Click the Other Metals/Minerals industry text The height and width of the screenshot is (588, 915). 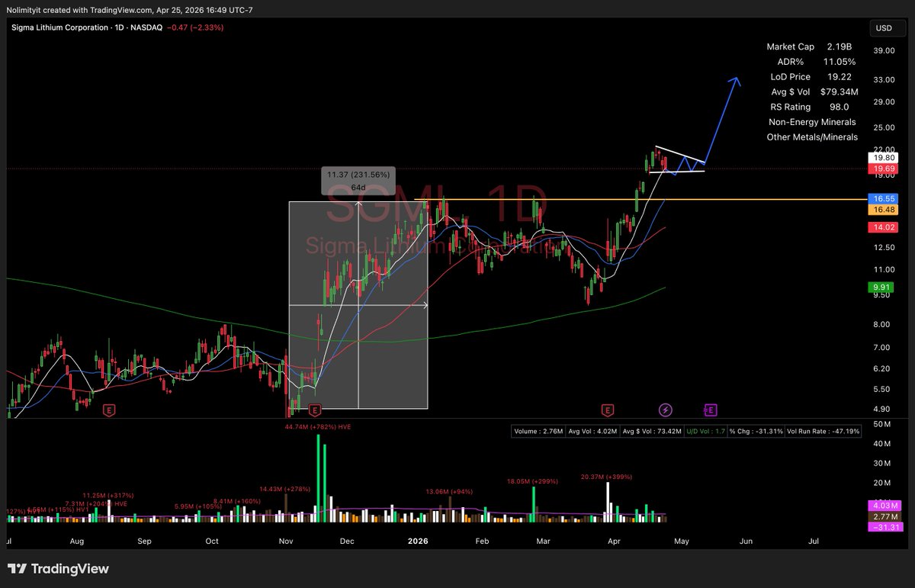(812, 137)
